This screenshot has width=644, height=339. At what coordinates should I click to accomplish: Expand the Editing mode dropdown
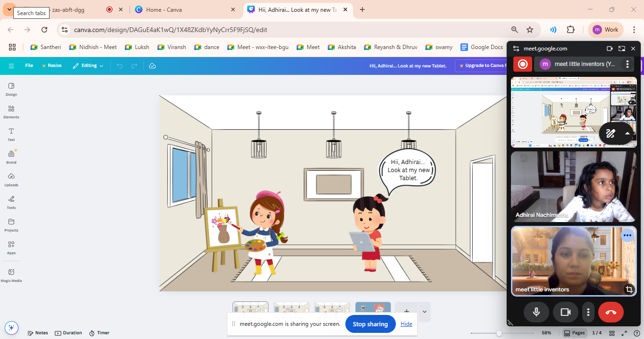[x=88, y=66]
